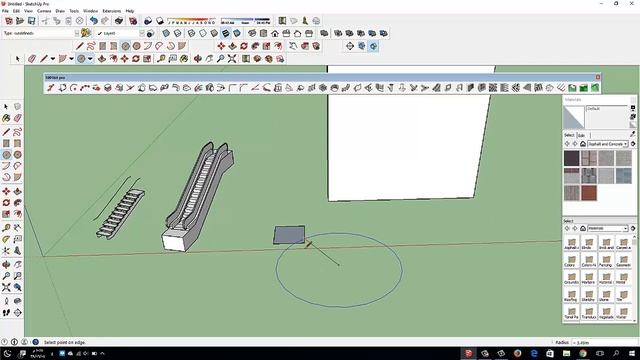Switch to Iso view icon
640x360 pixels.
(252, 33)
